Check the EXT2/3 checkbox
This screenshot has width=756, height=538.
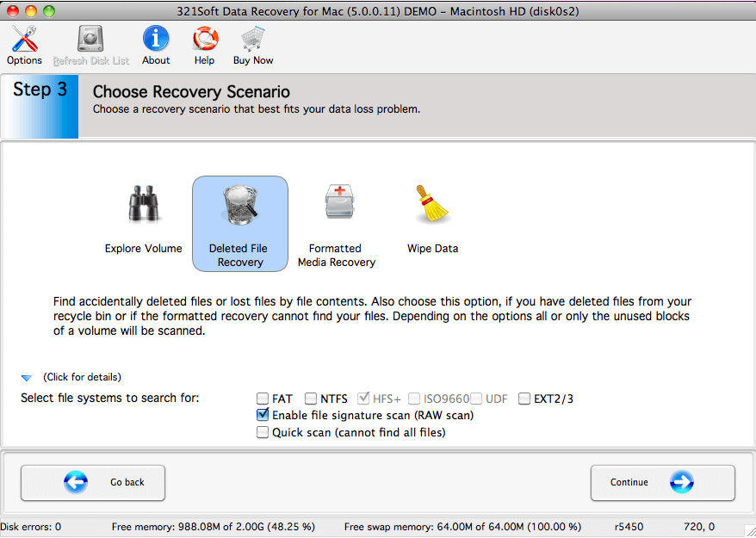tap(524, 399)
